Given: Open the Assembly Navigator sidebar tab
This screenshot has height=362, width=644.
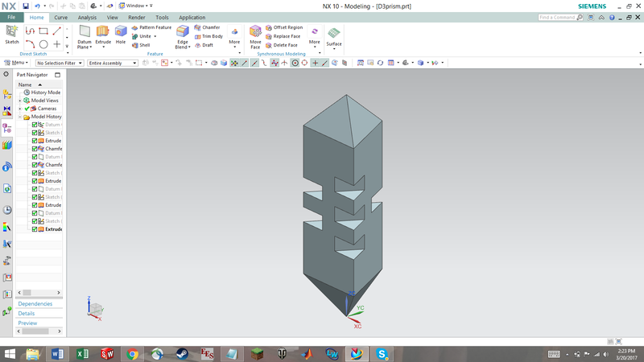Looking at the screenshot, I should click(7, 94).
